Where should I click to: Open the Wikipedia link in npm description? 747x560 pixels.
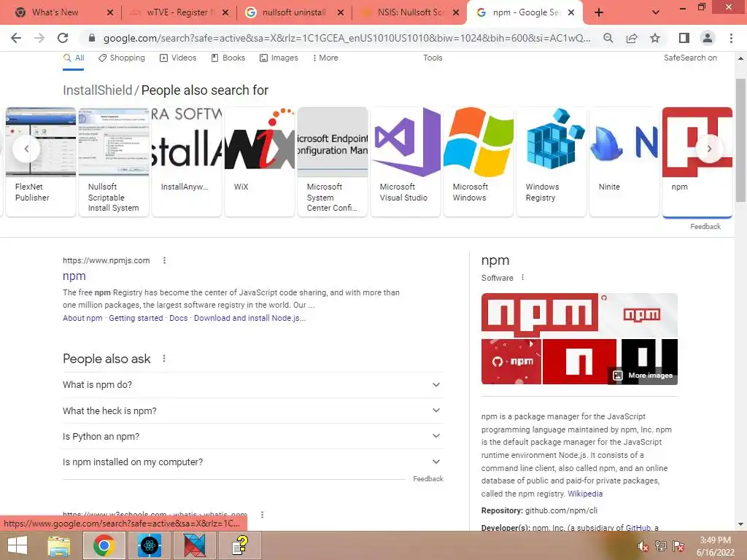point(585,494)
